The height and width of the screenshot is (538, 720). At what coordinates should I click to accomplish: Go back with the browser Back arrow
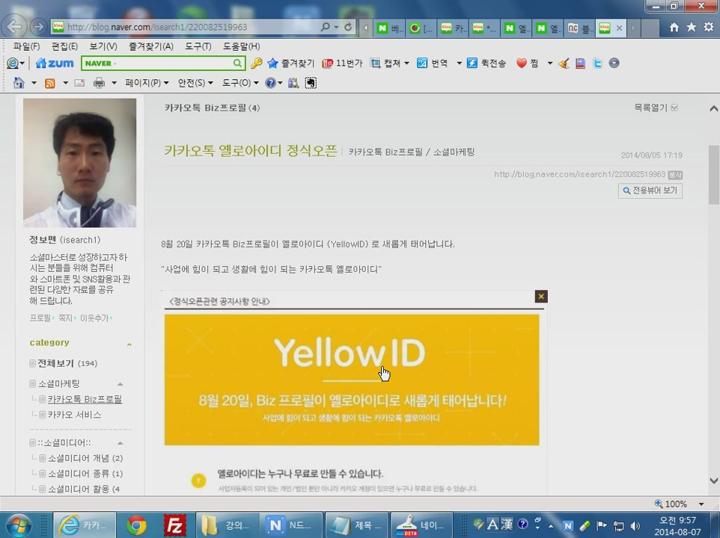pyautogui.click(x=15, y=27)
